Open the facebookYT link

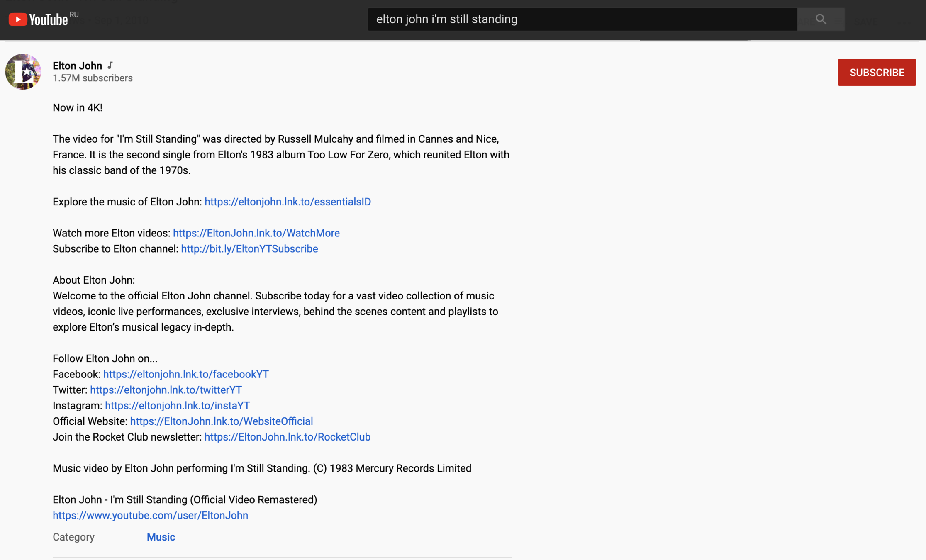pyautogui.click(x=186, y=374)
